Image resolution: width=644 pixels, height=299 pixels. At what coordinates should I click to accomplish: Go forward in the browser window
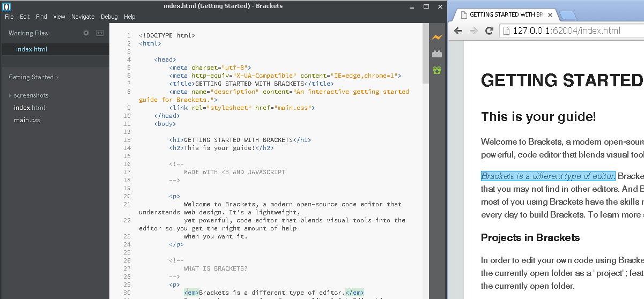[x=473, y=31]
